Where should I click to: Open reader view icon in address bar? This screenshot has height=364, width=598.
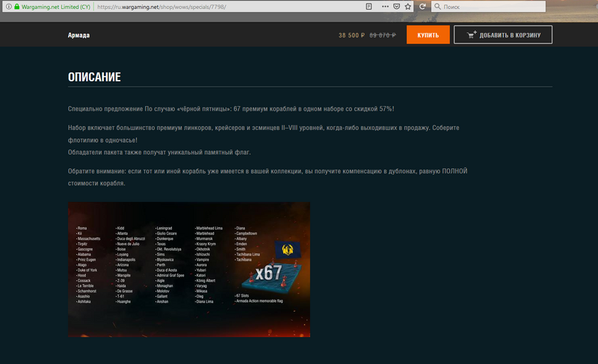369,7
